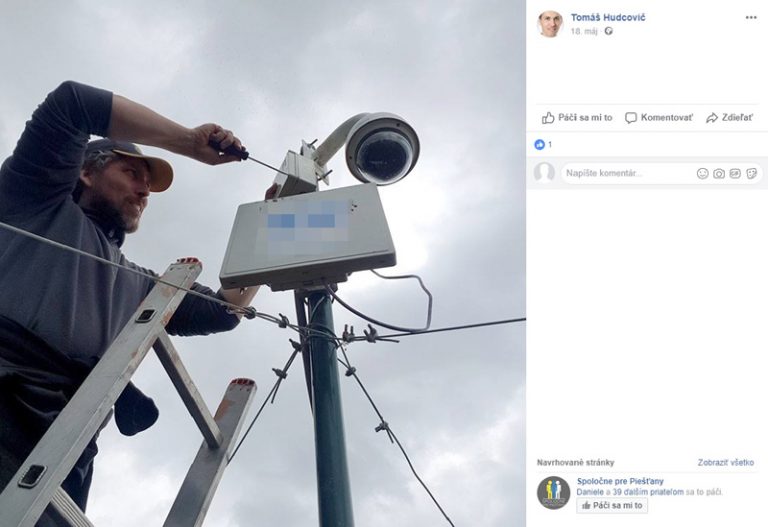The height and width of the screenshot is (527, 768).
Task: Open Tomáš Hudcovič profile link
Action: [608, 18]
